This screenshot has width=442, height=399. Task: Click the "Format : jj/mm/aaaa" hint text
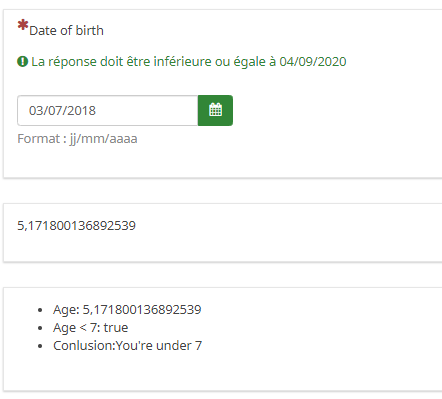coord(77,139)
